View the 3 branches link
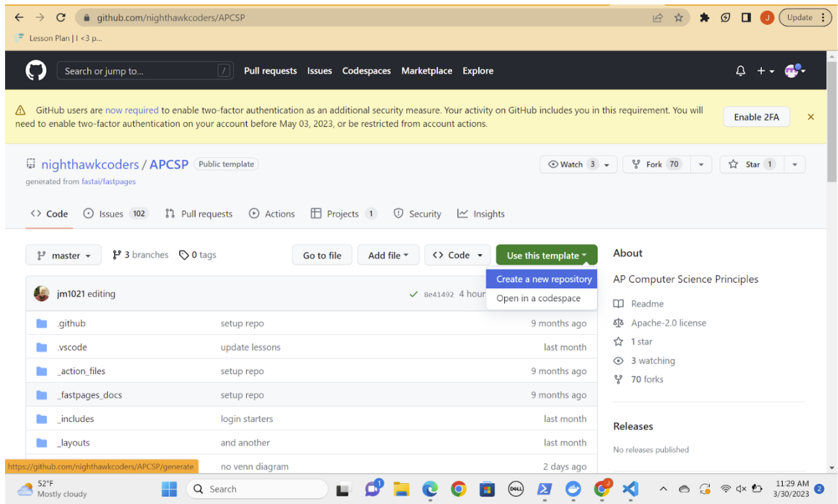 pos(140,255)
